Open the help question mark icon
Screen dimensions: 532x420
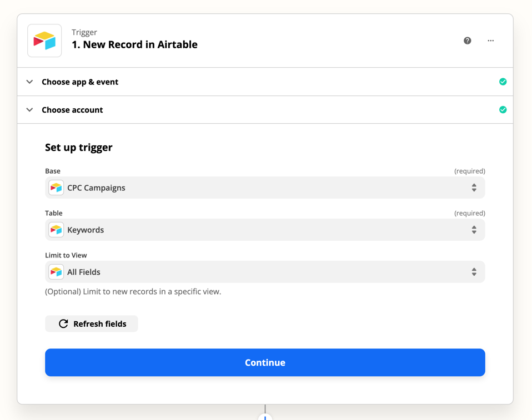(467, 41)
